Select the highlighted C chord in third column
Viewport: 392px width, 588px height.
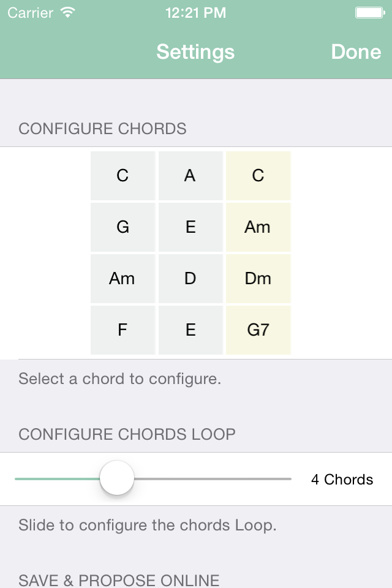point(258,175)
